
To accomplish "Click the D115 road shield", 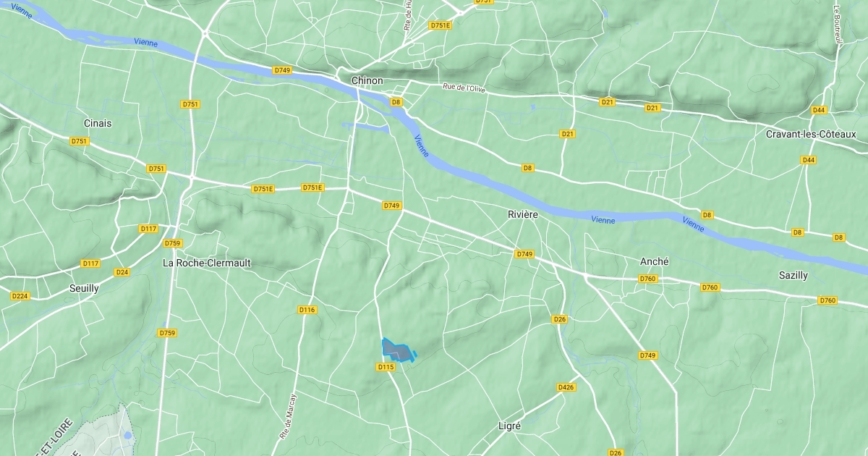I will coord(386,367).
